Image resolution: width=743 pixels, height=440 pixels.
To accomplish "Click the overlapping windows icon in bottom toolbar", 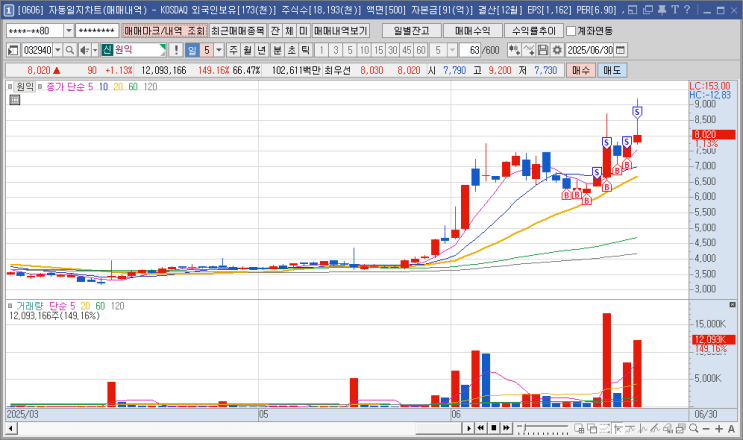I will click(592, 428).
